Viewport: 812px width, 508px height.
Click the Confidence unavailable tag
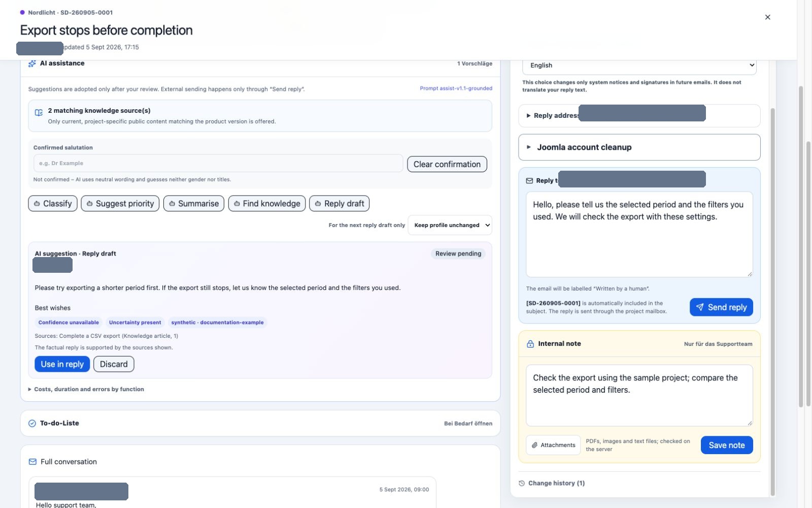69,323
